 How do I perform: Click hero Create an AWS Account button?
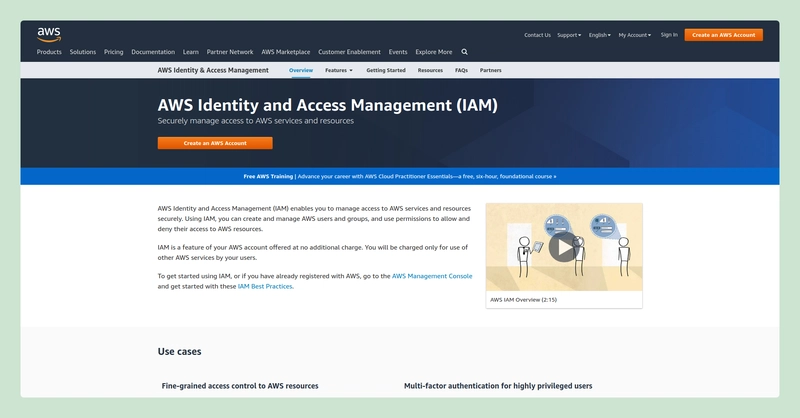[215, 143]
